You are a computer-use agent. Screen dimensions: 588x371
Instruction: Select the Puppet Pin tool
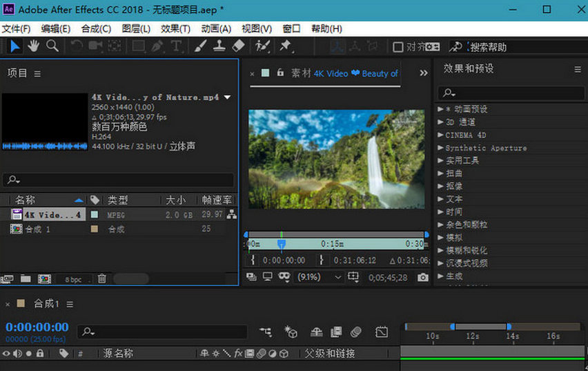[x=286, y=46]
